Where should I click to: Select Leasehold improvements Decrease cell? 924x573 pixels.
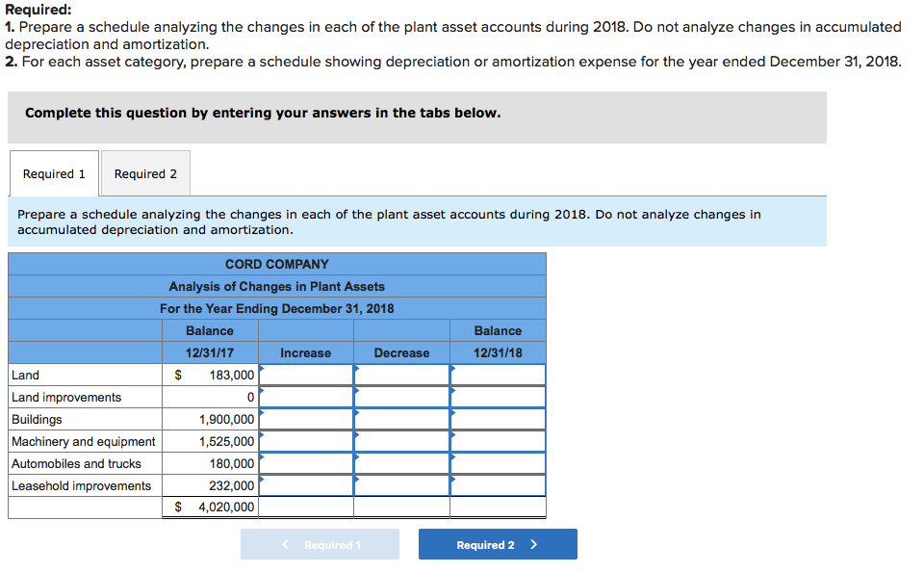(402, 485)
